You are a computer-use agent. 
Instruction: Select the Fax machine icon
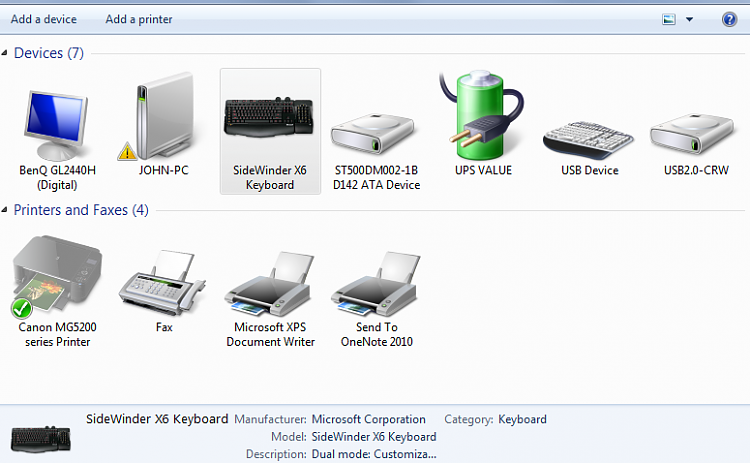tap(163, 282)
